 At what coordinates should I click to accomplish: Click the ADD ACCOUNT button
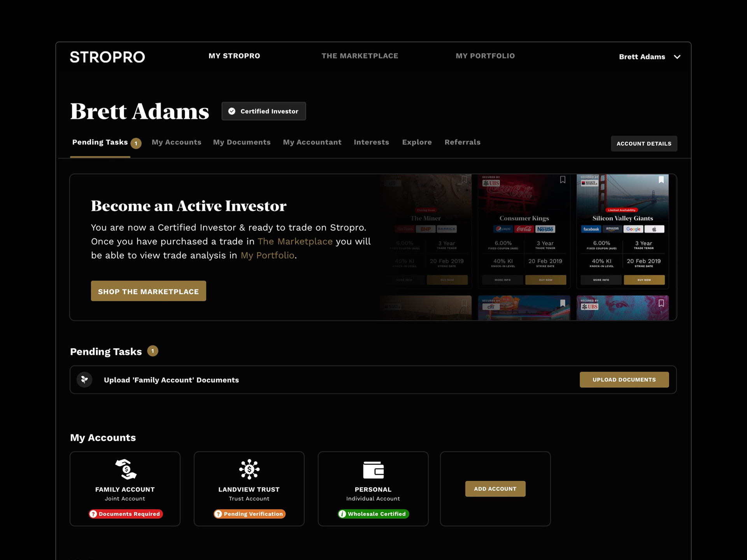[495, 489]
